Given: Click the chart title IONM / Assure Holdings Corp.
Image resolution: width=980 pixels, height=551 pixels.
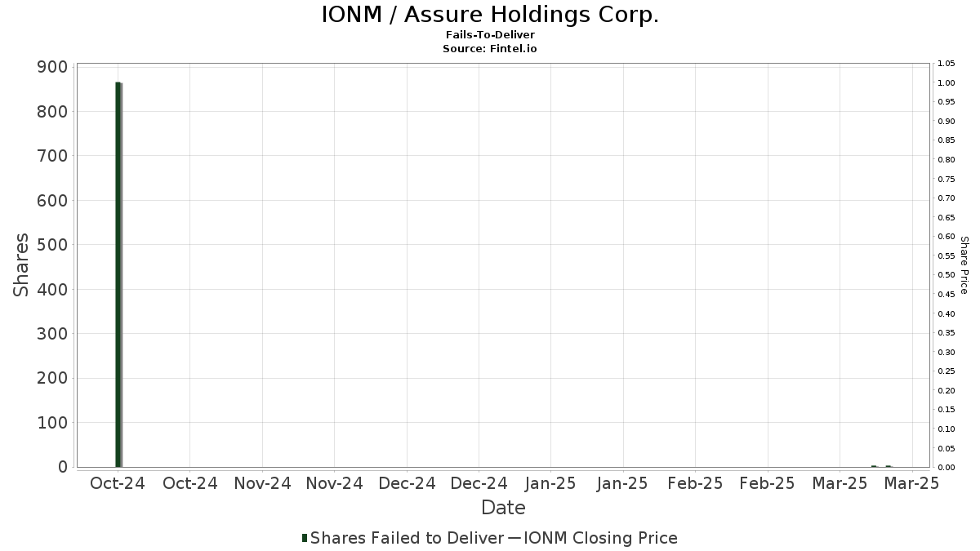Looking at the screenshot, I should [x=490, y=15].
